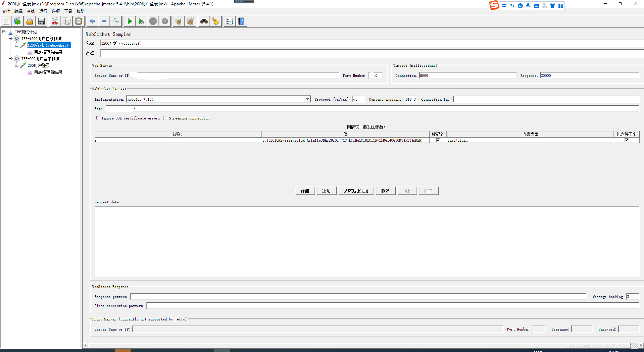Open the 文件 menu
The height and width of the screenshot is (352, 644).
[x=6, y=11]
